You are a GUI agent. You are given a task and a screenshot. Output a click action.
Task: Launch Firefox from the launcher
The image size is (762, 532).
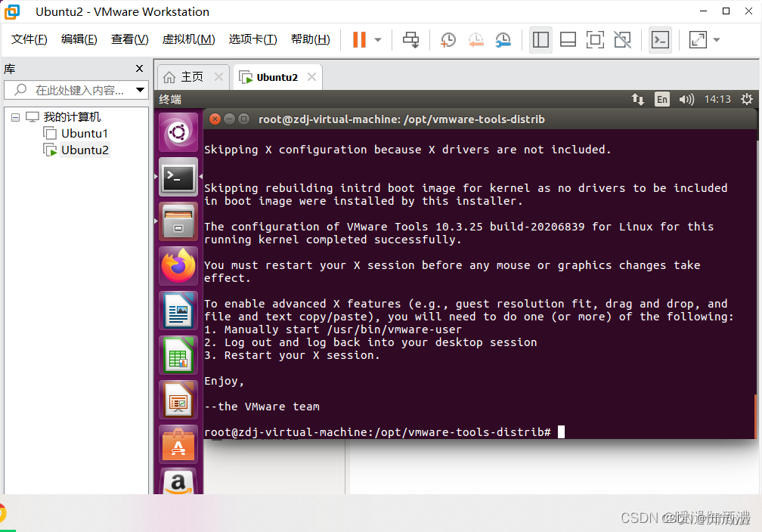pyautogui.click(x=179, y=266)
